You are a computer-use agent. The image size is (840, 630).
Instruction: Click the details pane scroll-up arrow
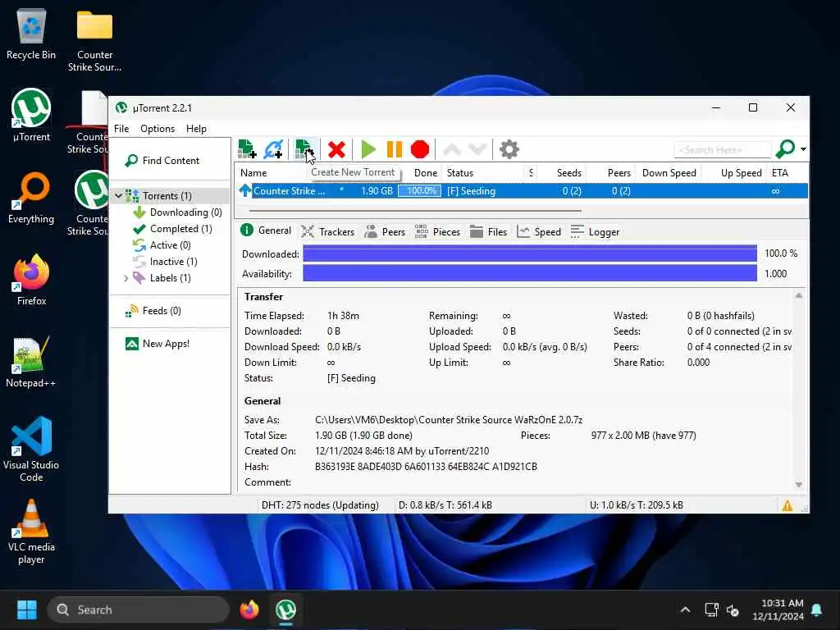point(799,295)
